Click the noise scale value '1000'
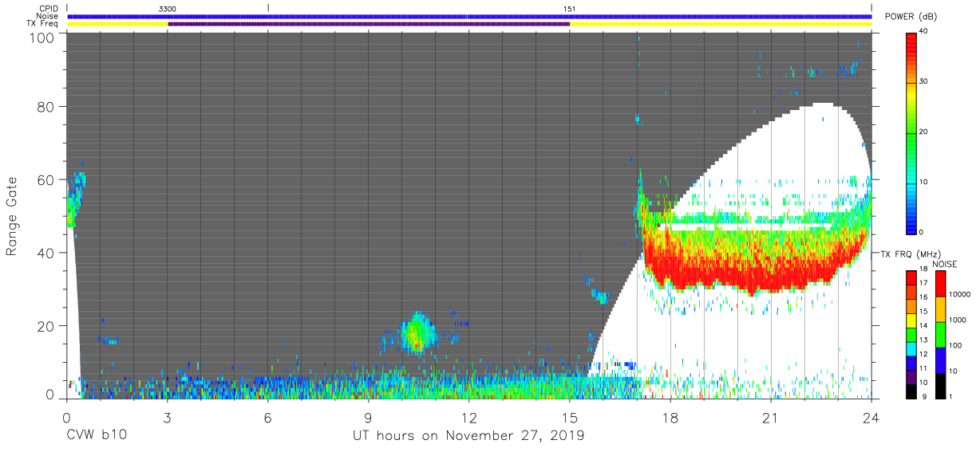 click(958, 320)
